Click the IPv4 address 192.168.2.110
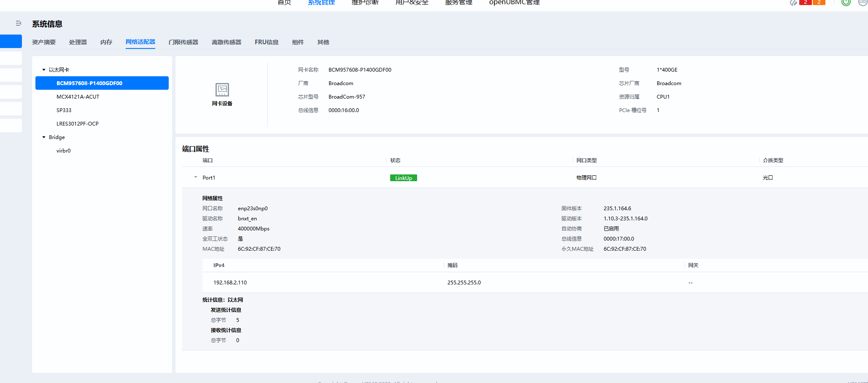Image resolution: width=868 pixels, height=383 pixels. (x=230, y=283)
